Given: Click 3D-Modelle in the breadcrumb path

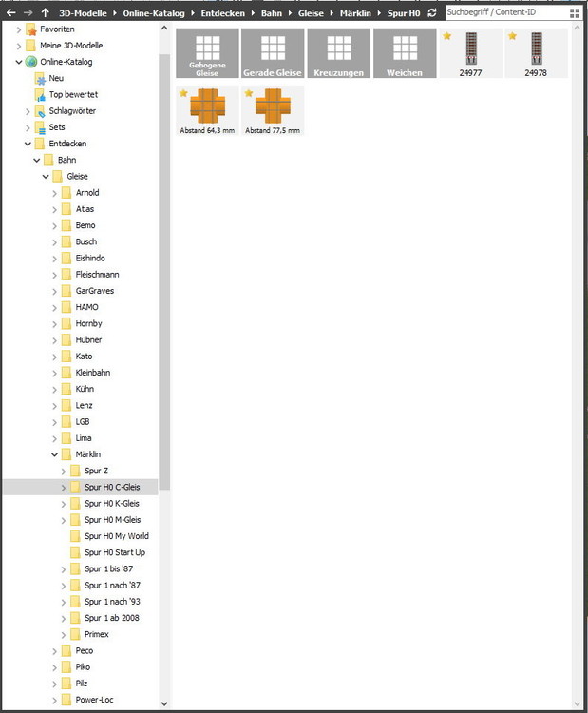Looking at the screenshot, I should (83, 13).
